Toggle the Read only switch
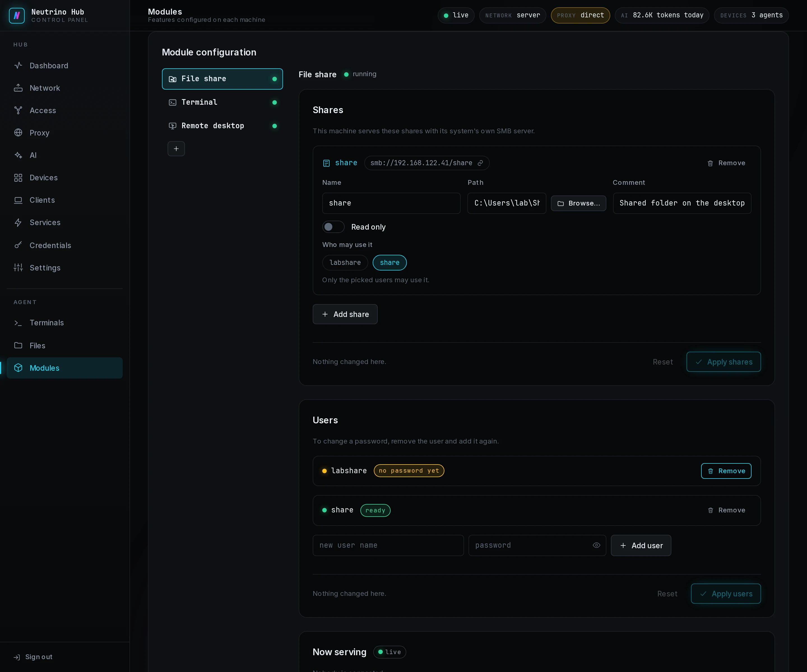The height and width of the screenshot is (672, 807). click(333, 227)
